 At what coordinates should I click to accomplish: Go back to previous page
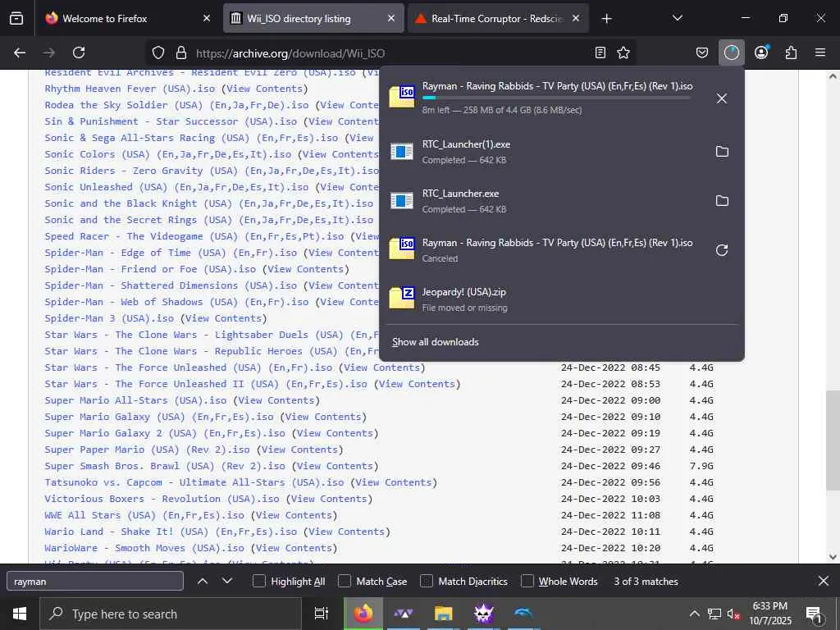pyautogui.click(x=20, y=52)
